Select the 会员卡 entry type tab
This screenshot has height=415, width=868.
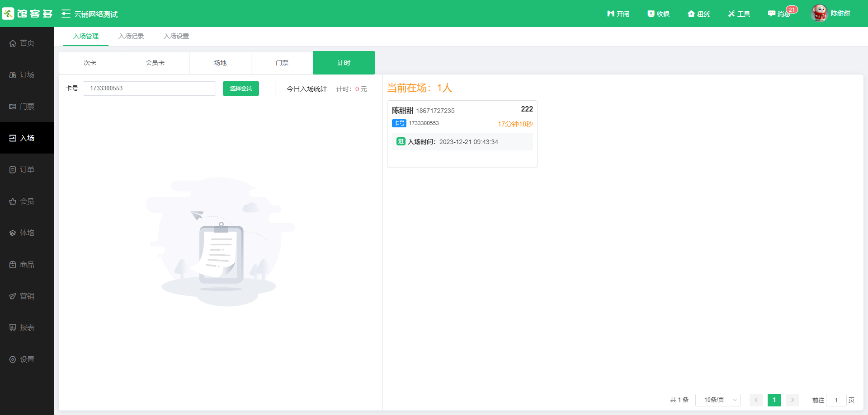pos(155,63)
